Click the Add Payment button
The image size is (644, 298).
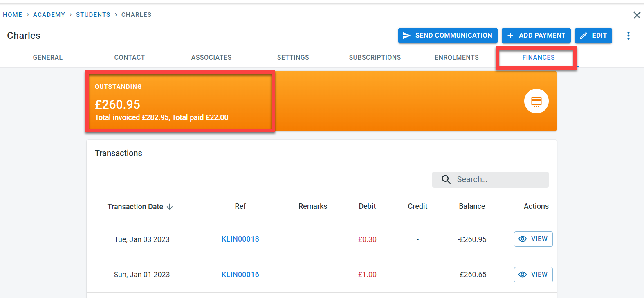(x=536, y=36)
